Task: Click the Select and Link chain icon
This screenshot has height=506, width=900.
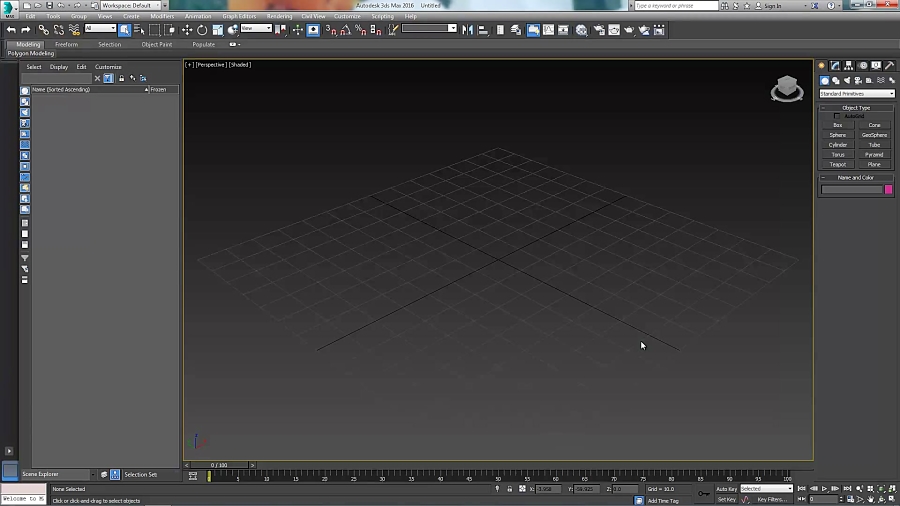Action: click(42, 30)
